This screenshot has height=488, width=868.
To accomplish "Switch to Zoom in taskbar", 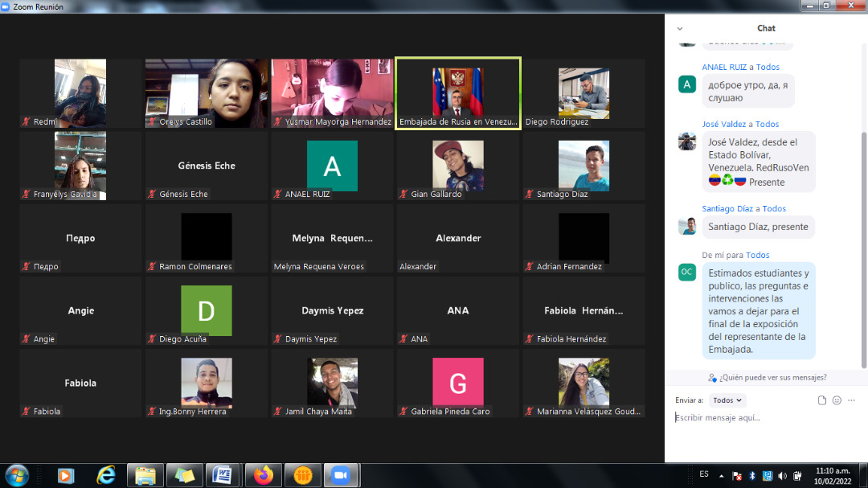I will click(341, 476).
